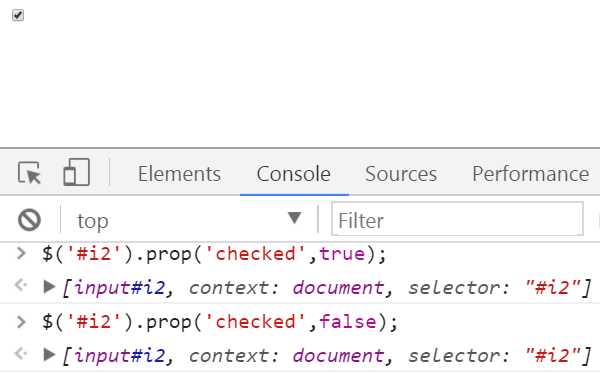
Task: Uncheck the checkbox at the page top
Action: [18, 15]
